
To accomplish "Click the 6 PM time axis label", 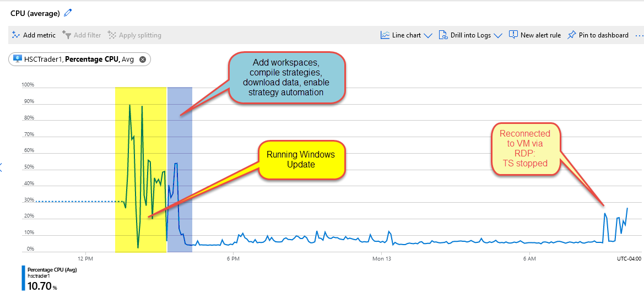I will (233, 258).
